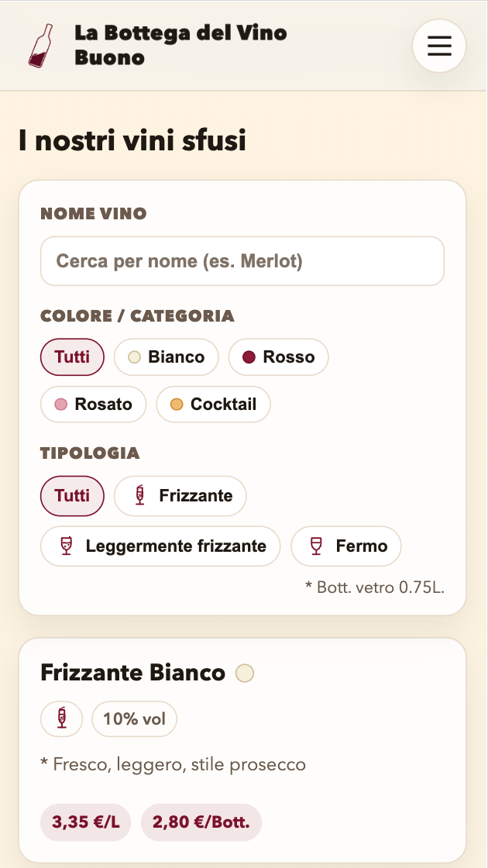488x868 pixels.
Task: Click the 3,35 €/L price tag
Action: click(x=85, y=821)
